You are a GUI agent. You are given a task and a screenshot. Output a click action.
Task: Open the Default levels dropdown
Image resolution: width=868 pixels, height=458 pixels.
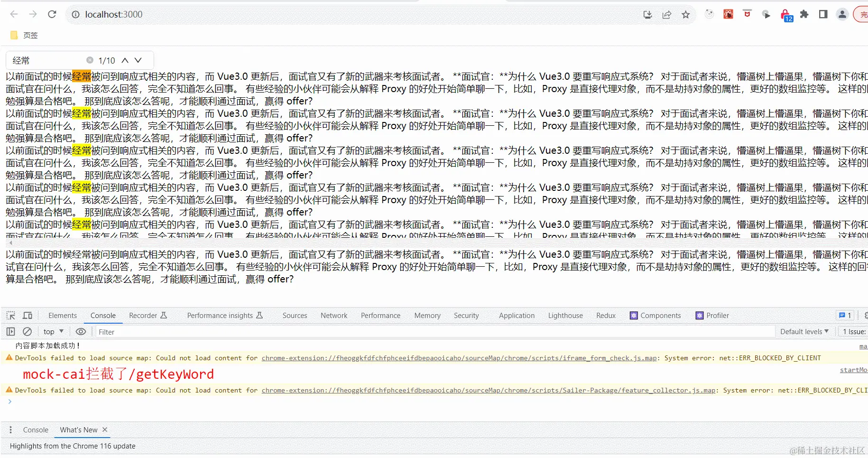tap(804, 331)
